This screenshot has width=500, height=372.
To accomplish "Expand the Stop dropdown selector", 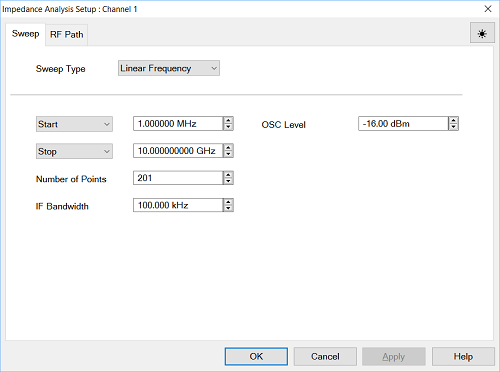I will (74, 151).
